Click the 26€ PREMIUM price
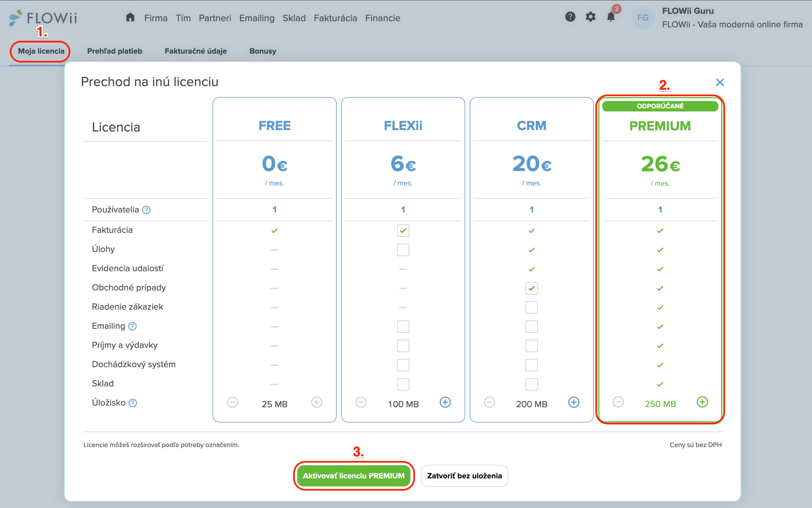The width and height of the screenshot is (812, 508). click(x=660, y=164)
